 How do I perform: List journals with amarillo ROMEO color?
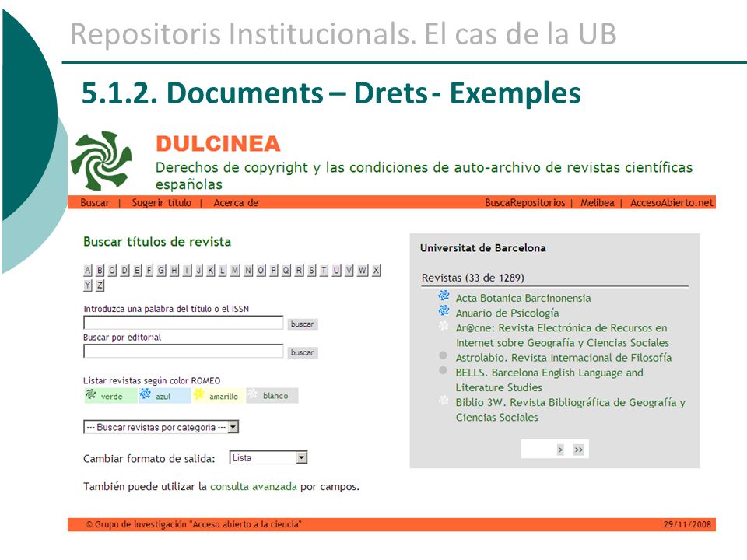(x=219, y=396)
